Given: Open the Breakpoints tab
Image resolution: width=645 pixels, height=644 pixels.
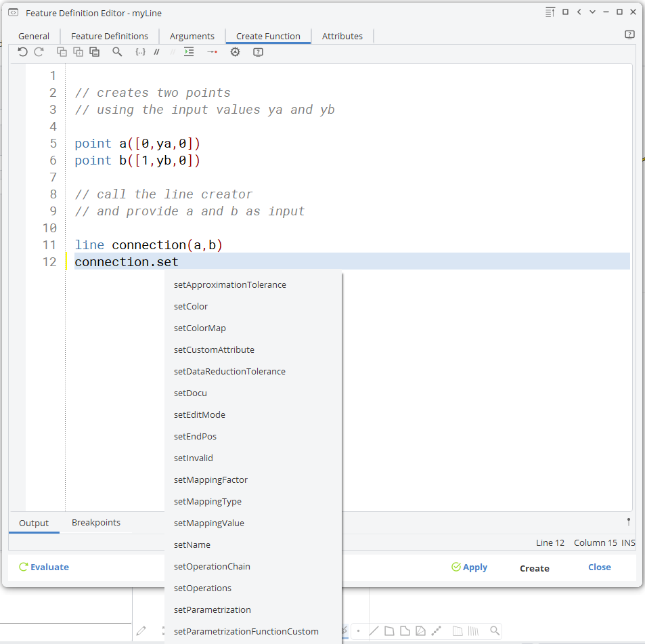Looking at the screenshot, I should pos(96,523).
